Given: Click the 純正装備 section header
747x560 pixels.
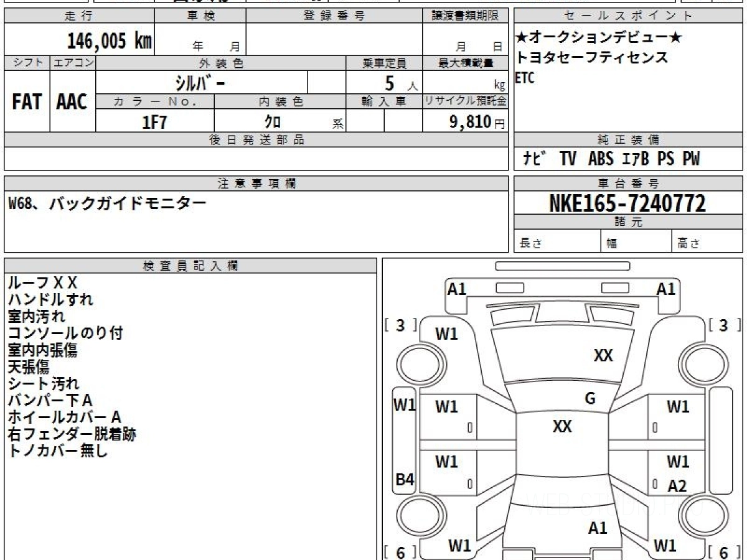Looking at the screenshot, I should (x=628, y=140).
